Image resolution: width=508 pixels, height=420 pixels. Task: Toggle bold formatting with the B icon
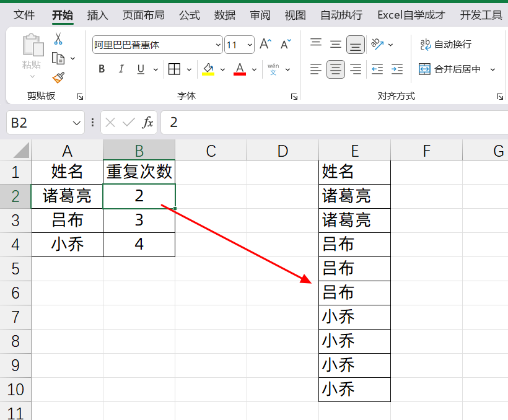click(101, 69)
